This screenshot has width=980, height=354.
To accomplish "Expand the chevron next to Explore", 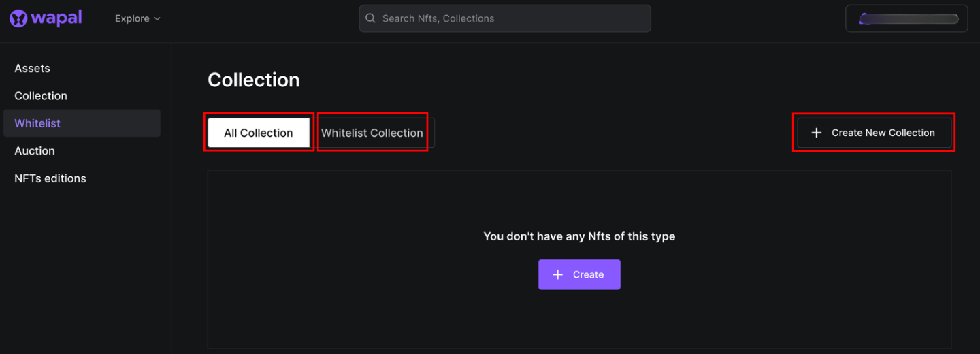I will (157, 19).
